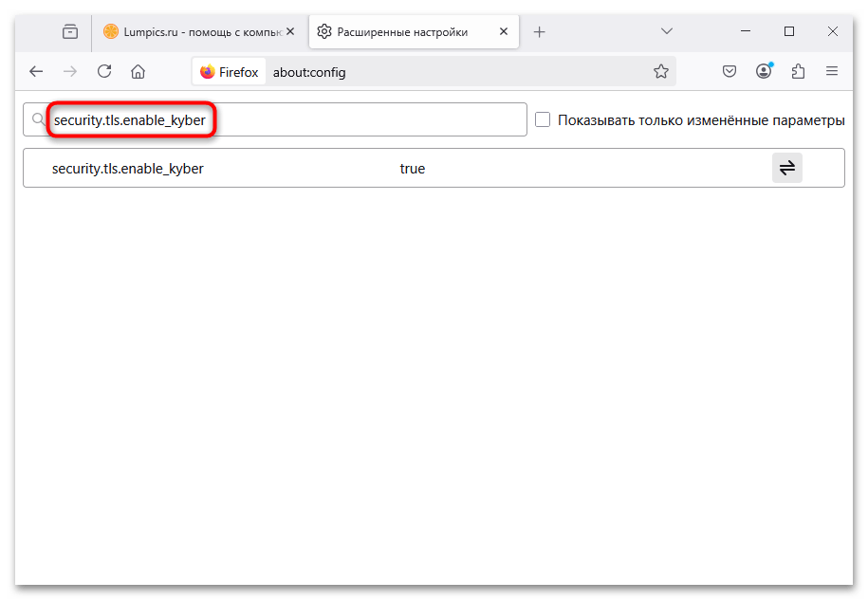Viewport: 868px width, 600px height.
Task: Bookmark this page with star icon
Action: coord(661,71)
